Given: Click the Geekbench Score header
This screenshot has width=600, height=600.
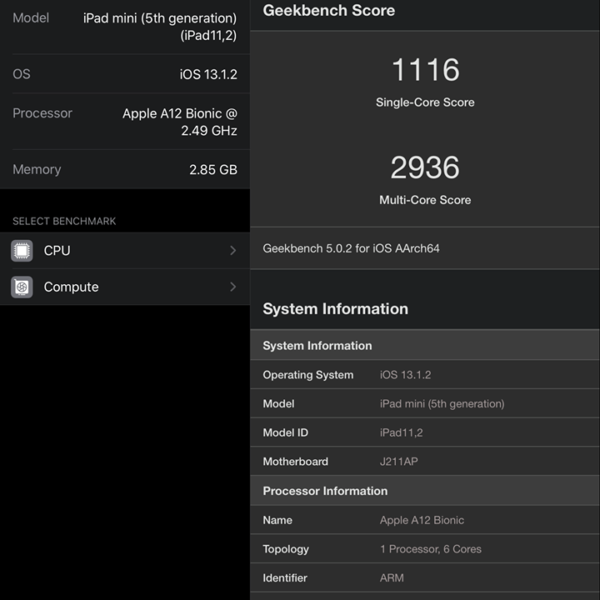Looking at the screenshot, I should click(329, 11).
